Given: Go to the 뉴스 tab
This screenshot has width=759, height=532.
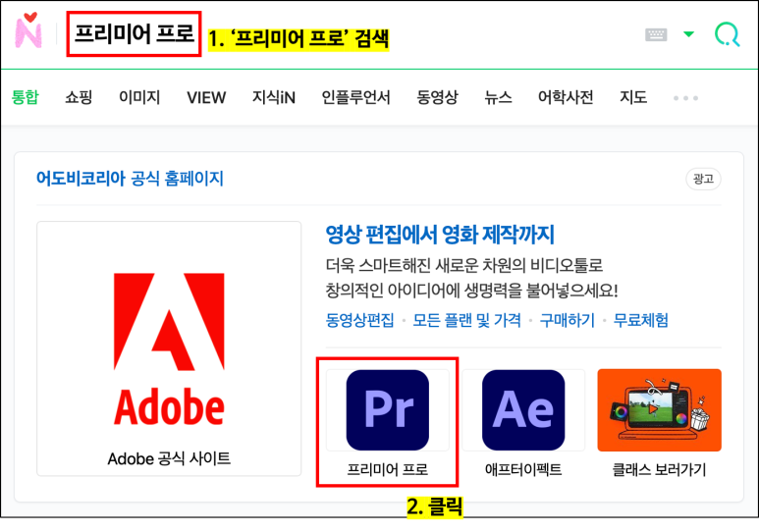Looking at the screenshot, I should coord(498,97).
